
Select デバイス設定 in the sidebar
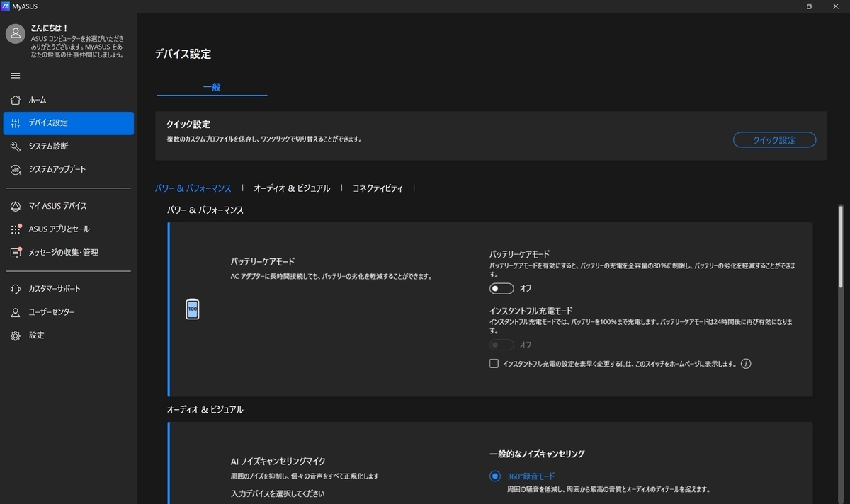69,123
